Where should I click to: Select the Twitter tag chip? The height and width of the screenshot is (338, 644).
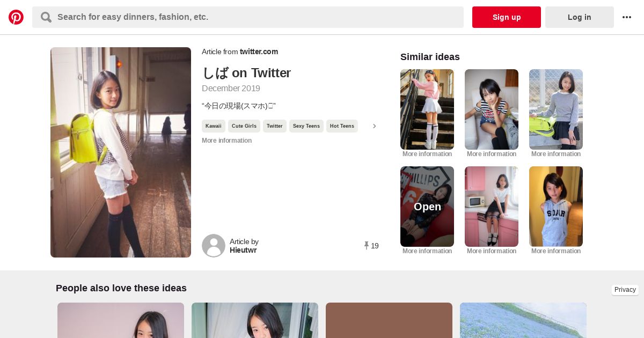point(275,126)
